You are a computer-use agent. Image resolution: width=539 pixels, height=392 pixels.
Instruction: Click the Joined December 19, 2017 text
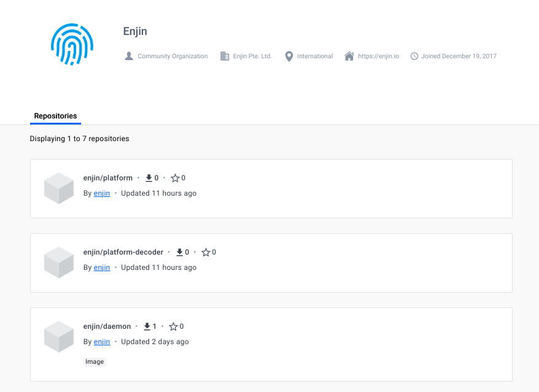click(x=459, y=56)
